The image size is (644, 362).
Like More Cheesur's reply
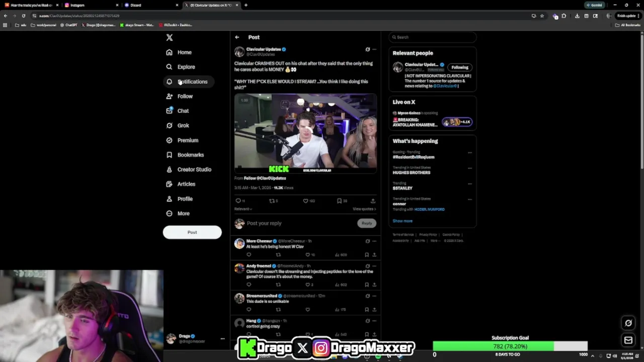click(308, 254)
